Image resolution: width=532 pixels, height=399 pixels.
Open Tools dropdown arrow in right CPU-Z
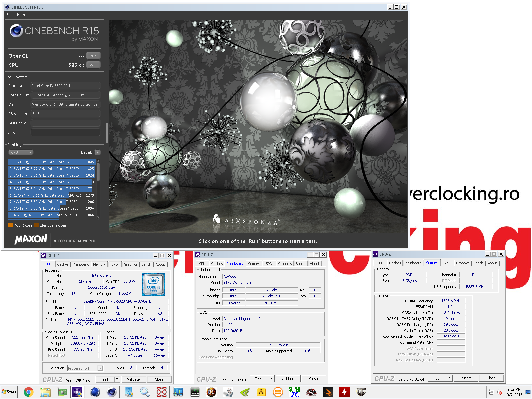pyautogui.click(x=449, y=378)
